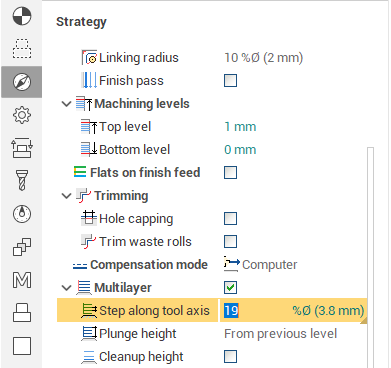Select the dashed workpiece sidebar icon
The width and height of the screenshot is (391, 368).
tap(22, 49)
